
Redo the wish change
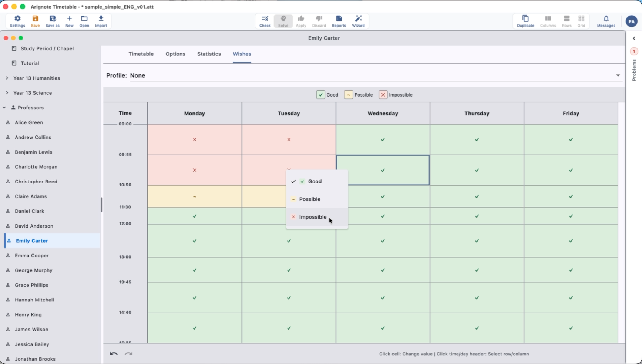(x=128, y=354)
